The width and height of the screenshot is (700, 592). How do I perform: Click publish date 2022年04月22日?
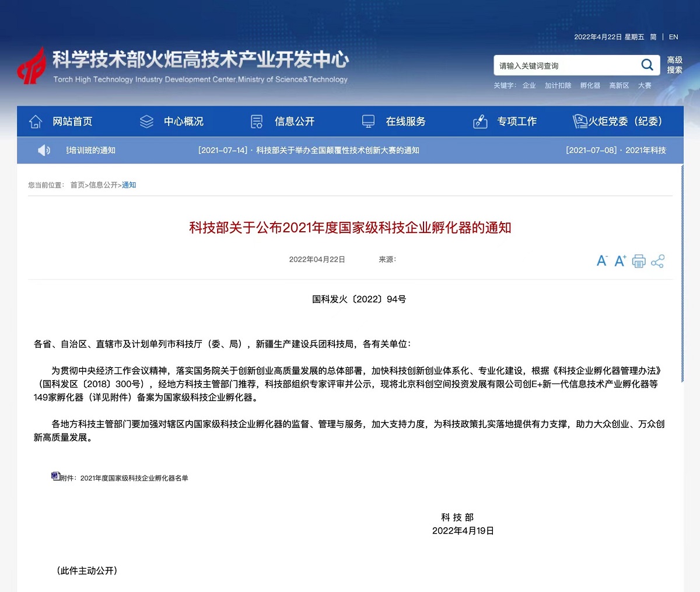coord(317,260)
